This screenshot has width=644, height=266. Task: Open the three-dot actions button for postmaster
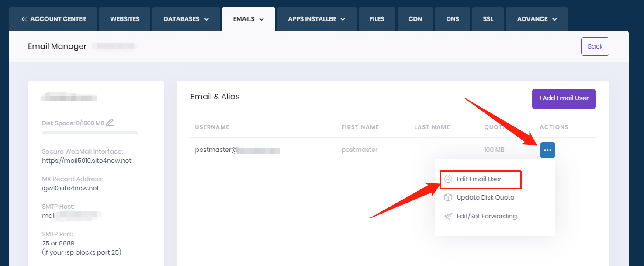coord(547,150)
